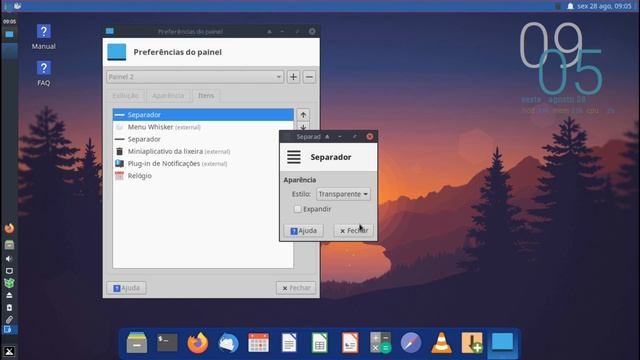Click the notification bell in the top bar

click(570, 6)
